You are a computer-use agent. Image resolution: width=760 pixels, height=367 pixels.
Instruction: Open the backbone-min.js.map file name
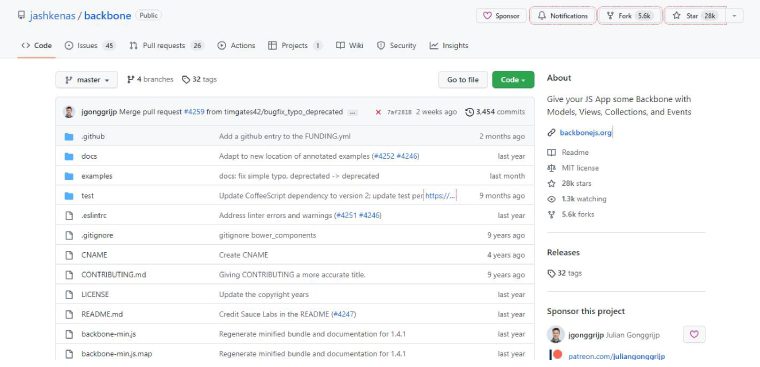(116, 354)
